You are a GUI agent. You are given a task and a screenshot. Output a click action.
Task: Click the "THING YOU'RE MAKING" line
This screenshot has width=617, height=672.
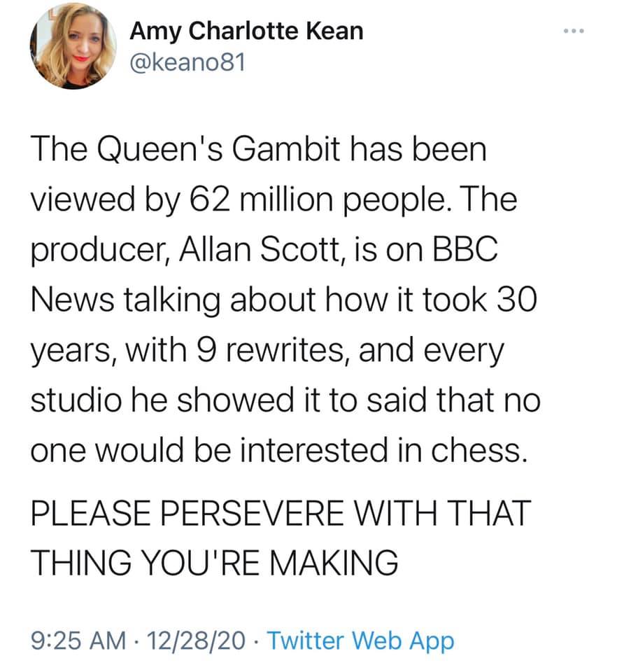tap(214, 561)
